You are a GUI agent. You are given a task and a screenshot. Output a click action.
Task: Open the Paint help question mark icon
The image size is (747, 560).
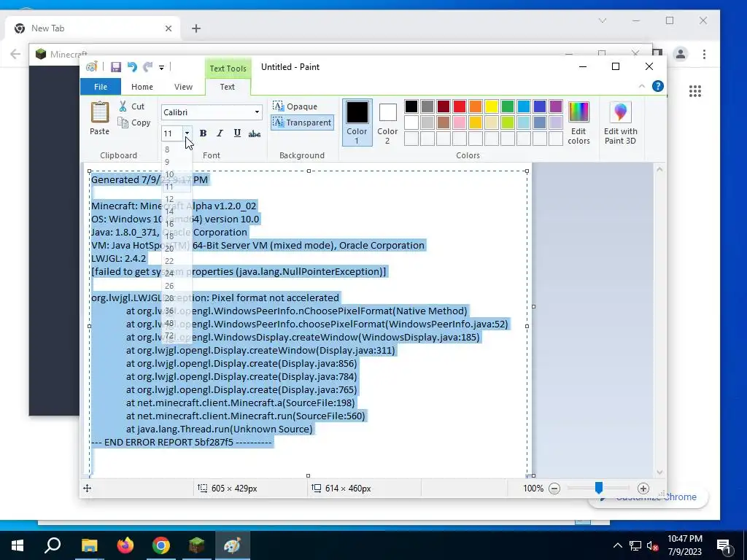(x=658, y=86)
